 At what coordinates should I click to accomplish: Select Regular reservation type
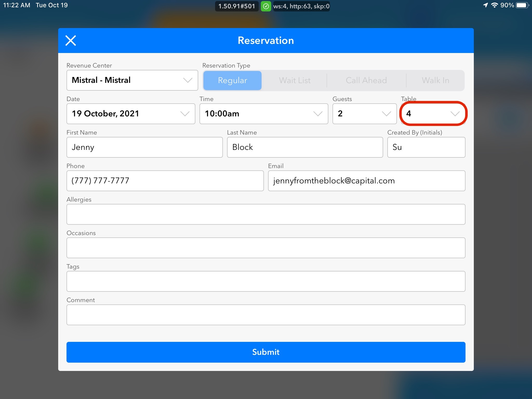click(232, 81)
